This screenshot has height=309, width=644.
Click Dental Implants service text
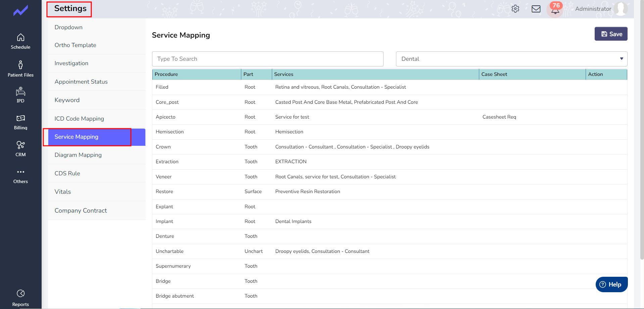pos(293,221)
